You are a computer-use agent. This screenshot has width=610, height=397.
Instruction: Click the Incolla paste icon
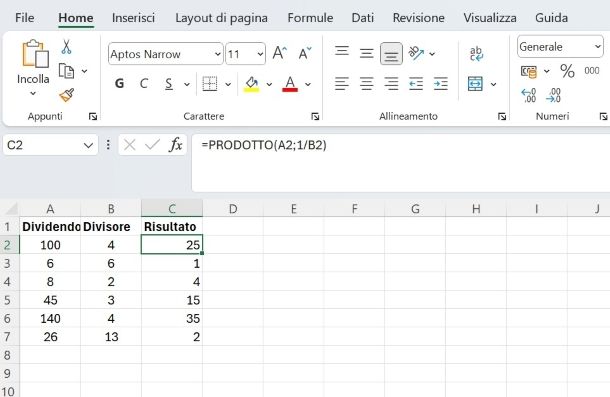(35, 54)
